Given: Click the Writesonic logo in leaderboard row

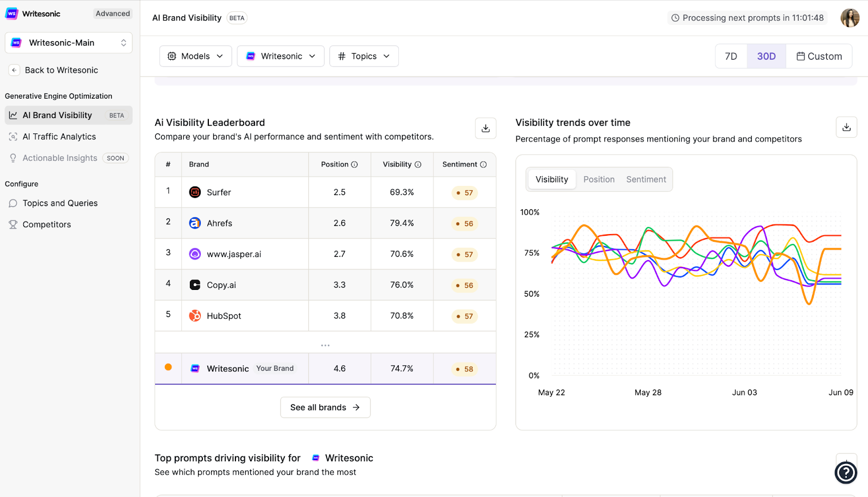Looking at the screenshot, I should coord(195,369).
